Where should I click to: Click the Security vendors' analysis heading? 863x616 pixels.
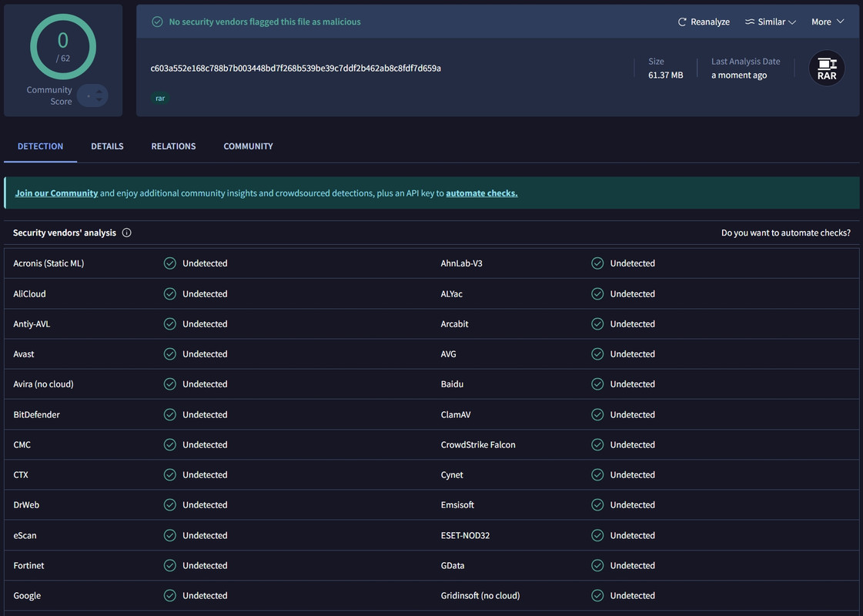(65, 233)
